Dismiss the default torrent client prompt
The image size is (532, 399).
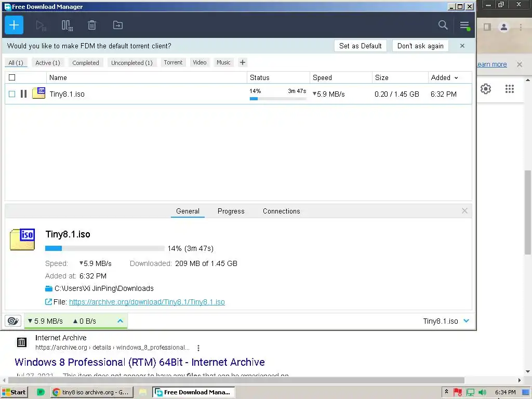(x=462, y=46)
